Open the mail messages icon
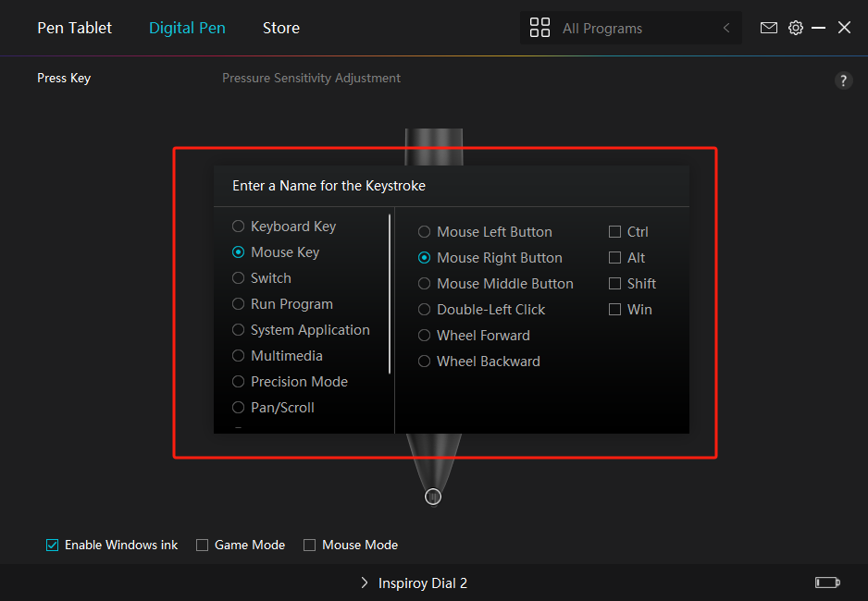Viewport: 868px width, 601px height. (768, 28)
